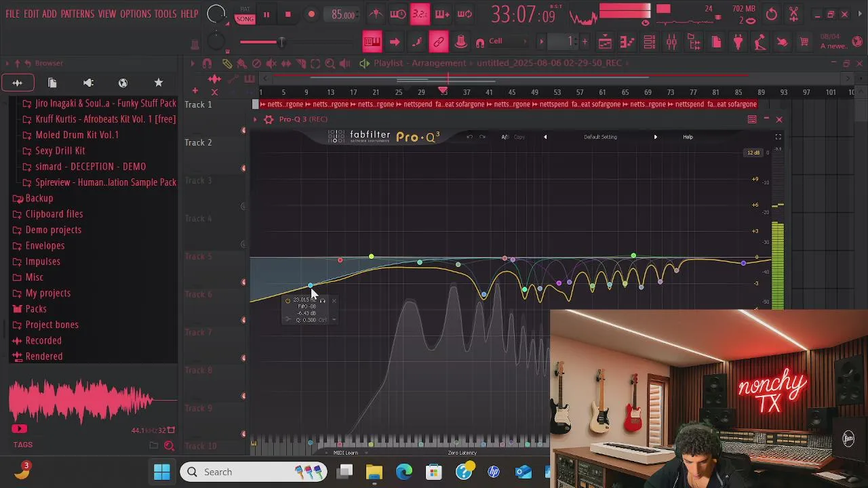Click the 85.000 tempo field
The image size is (868, 488).
[343, 14]
